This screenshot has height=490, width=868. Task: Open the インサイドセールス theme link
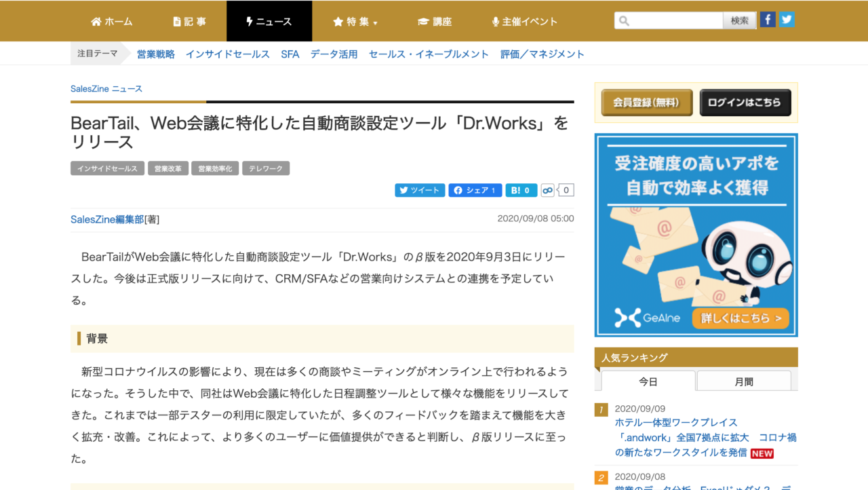pos(228,54)
